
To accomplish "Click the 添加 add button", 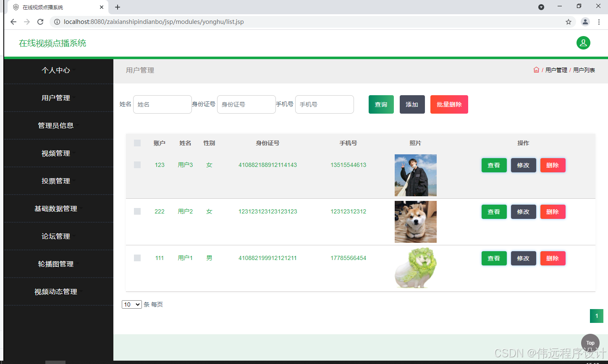I will coord(412,104).
